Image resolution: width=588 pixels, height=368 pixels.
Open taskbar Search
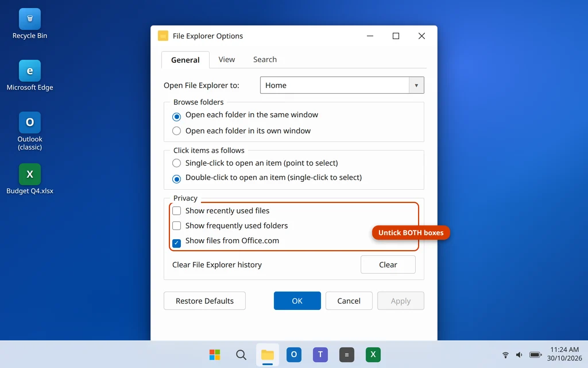(241, 354)
